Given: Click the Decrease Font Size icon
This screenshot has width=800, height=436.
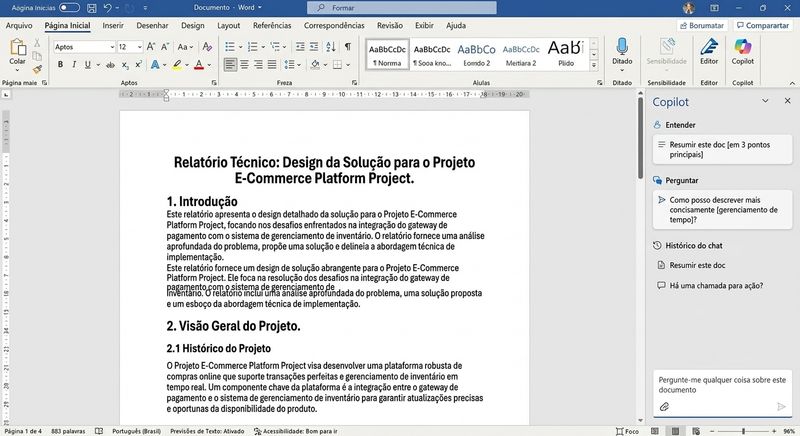Looking at the screenshot, I should 165,47.
